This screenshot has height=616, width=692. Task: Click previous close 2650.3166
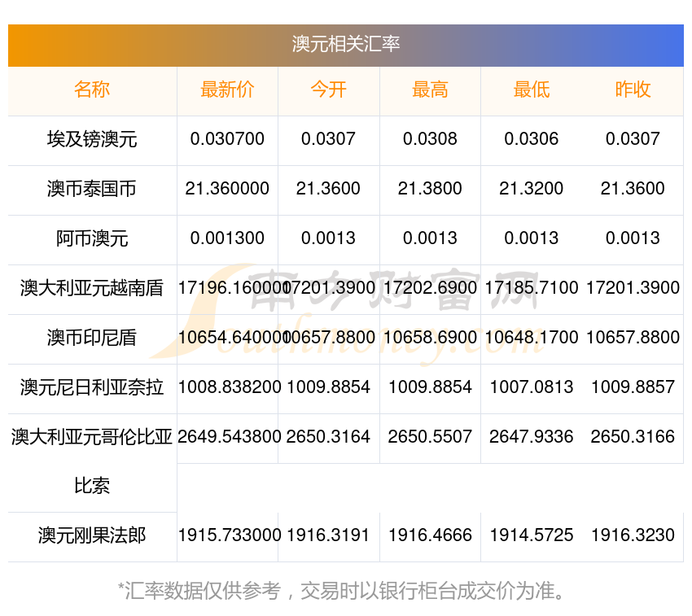(x=633, y=436)
